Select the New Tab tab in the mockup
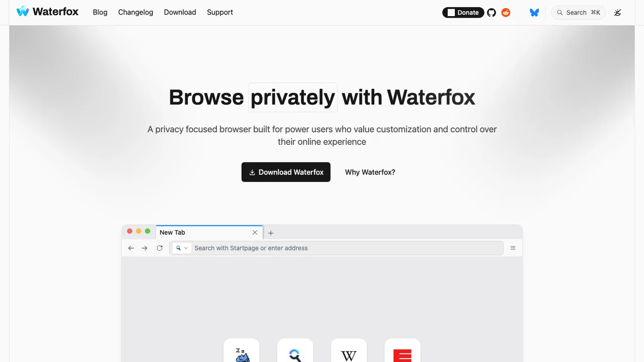Viewport: 644px width, 362px height. click(209, 232)
